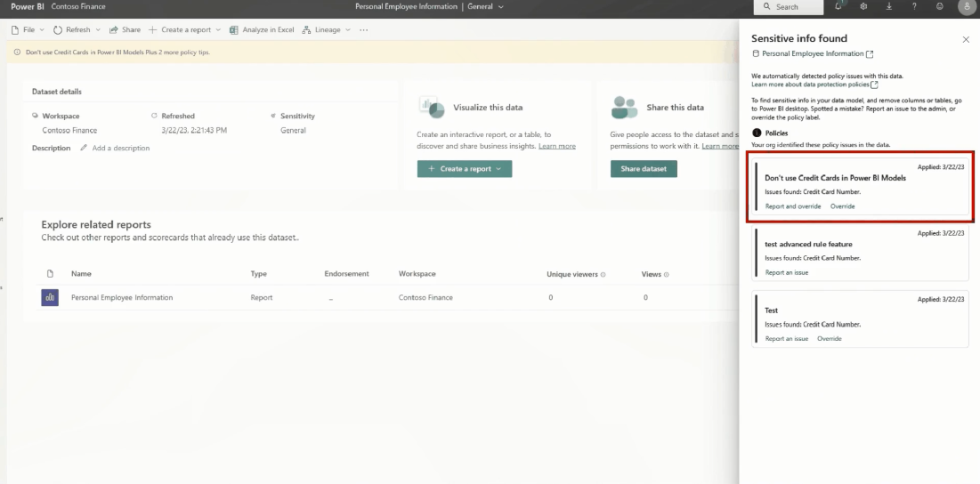This screenshot has height=484, width=980.
Task: Click the Share dataset button
Action: 644,169
